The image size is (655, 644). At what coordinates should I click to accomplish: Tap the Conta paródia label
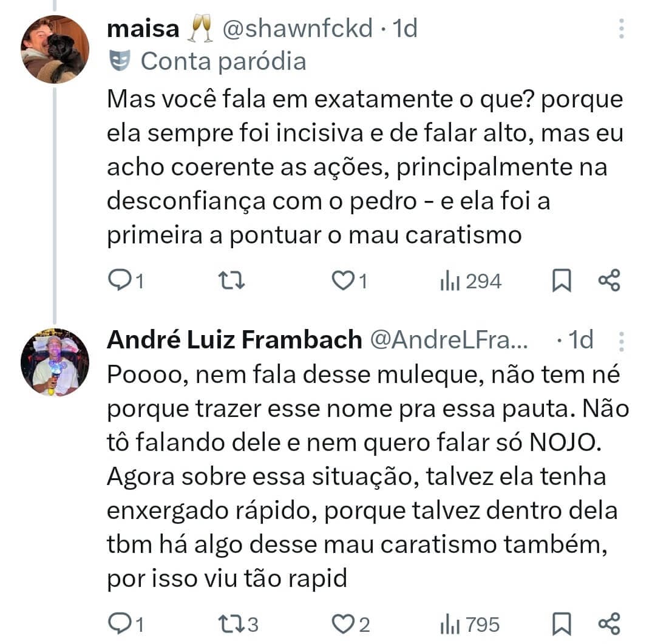click(223, 61)
